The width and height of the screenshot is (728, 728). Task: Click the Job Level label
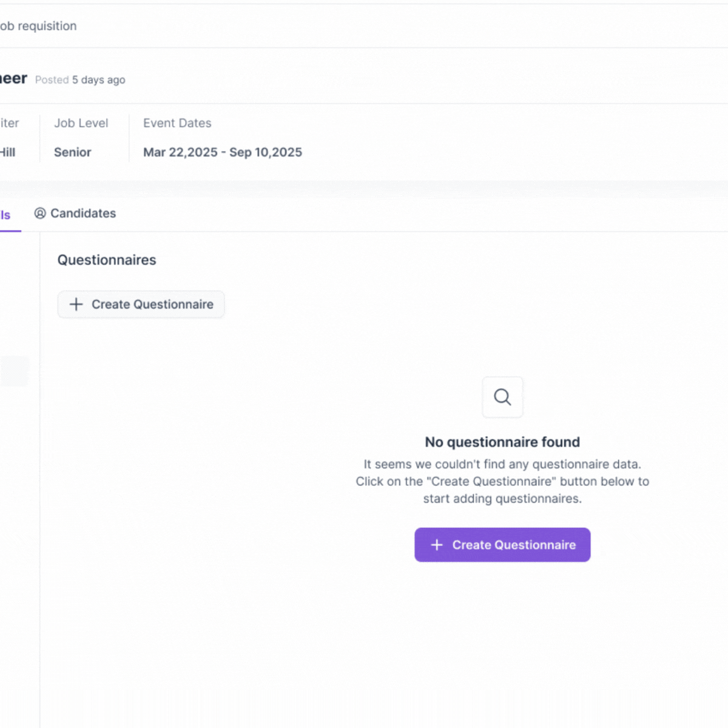pyautogui.click(x=81, y=123)
